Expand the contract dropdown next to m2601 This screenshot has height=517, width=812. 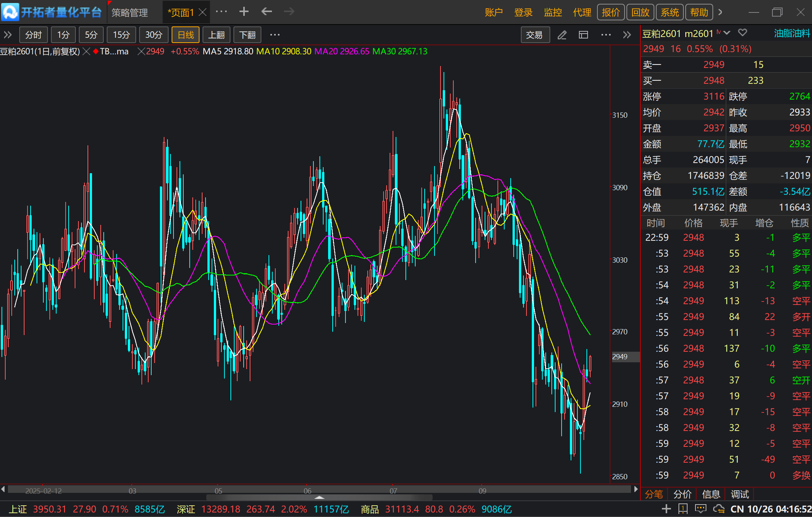[x=727, y=33]
